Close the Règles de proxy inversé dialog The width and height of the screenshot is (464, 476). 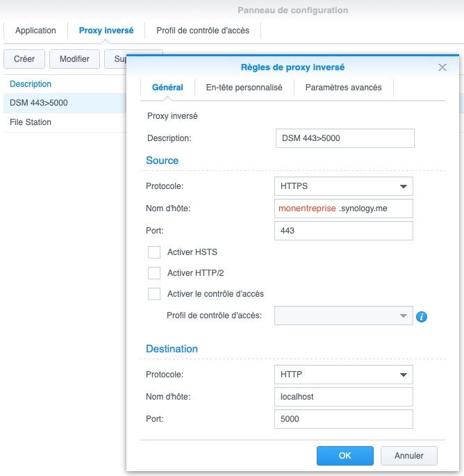[442, 67]
